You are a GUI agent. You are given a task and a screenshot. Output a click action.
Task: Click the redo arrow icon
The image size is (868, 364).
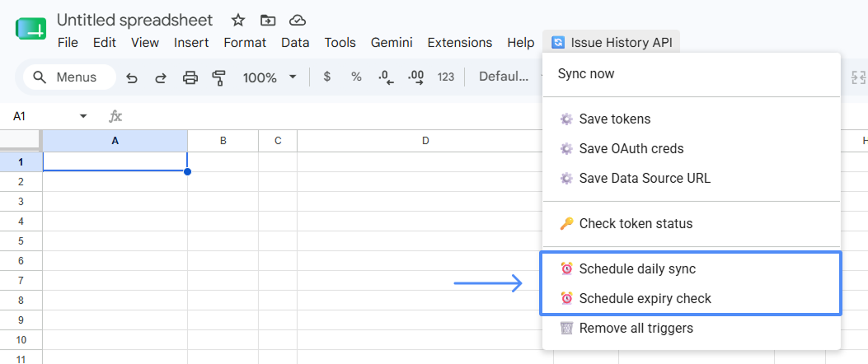point(161,77)
